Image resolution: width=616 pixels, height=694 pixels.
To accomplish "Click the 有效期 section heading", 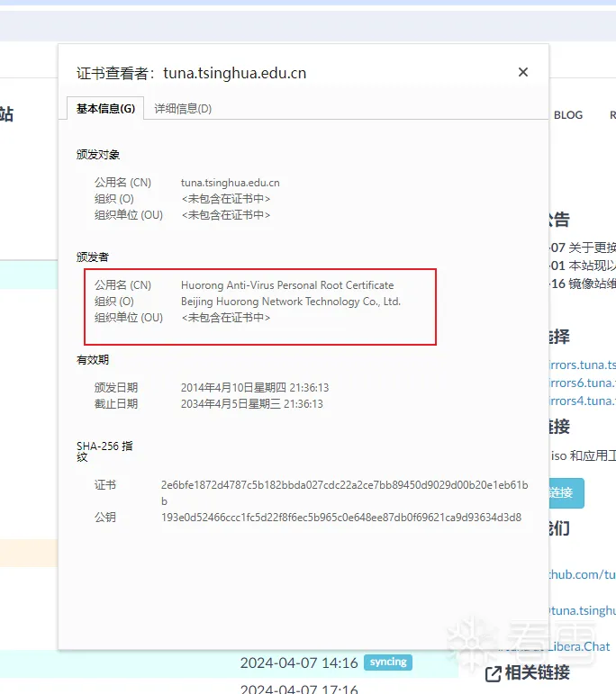I will coord(92,360).
